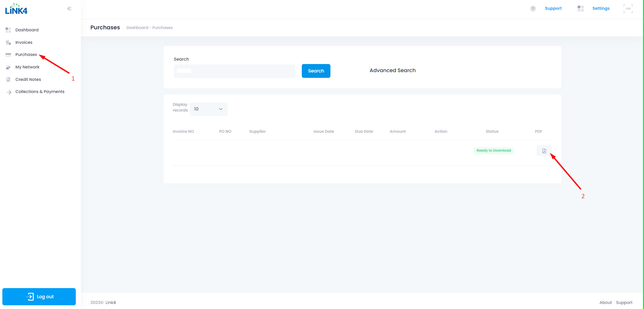Click the Link4 footer text

[110, 303]
